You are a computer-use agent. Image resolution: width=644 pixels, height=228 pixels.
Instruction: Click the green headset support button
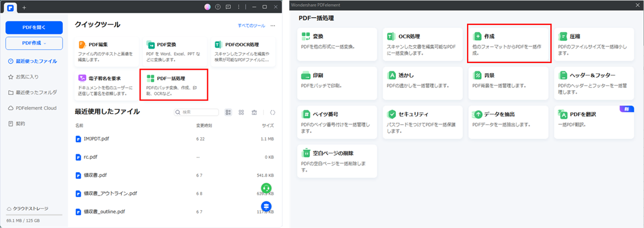(267, 188)
